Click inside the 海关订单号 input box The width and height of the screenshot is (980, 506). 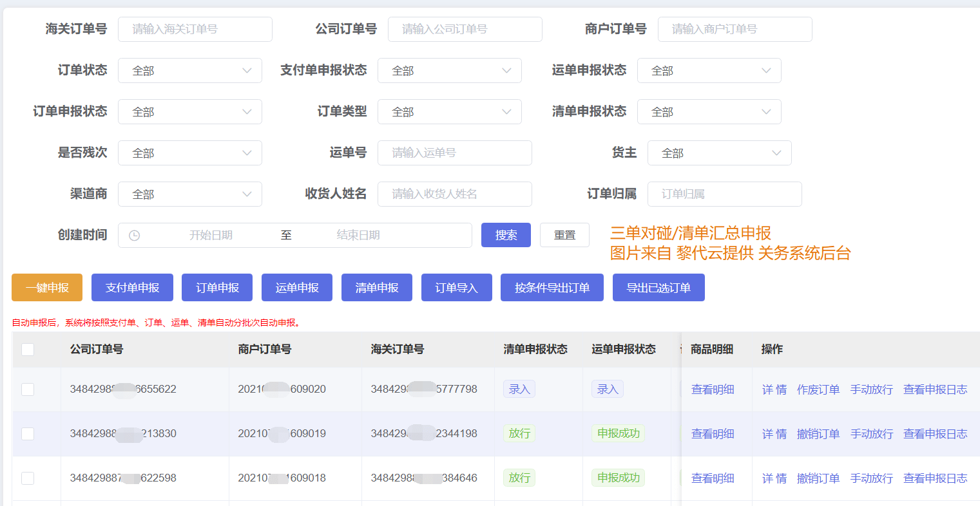click(195, 29)
